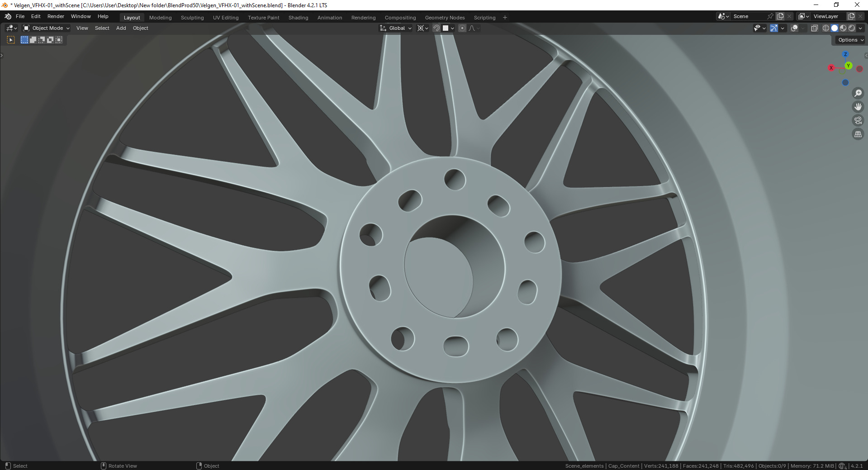Choose Invert existing selection mode
The image size is (868, 470).
(50, 40)
